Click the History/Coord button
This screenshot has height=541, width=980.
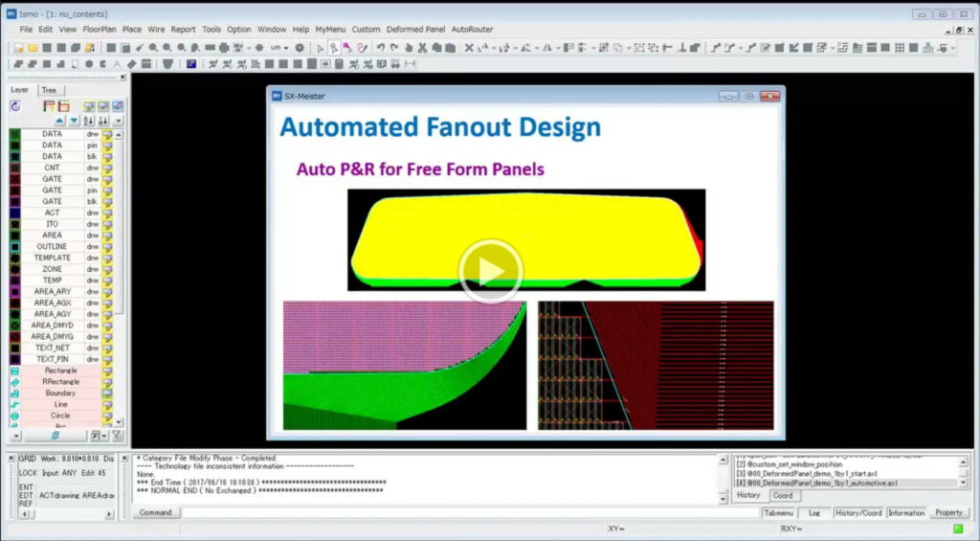click(858, 513)
